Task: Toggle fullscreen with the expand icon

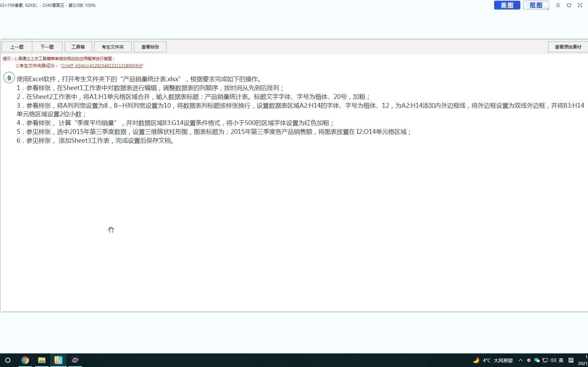Action: [580, 5]
